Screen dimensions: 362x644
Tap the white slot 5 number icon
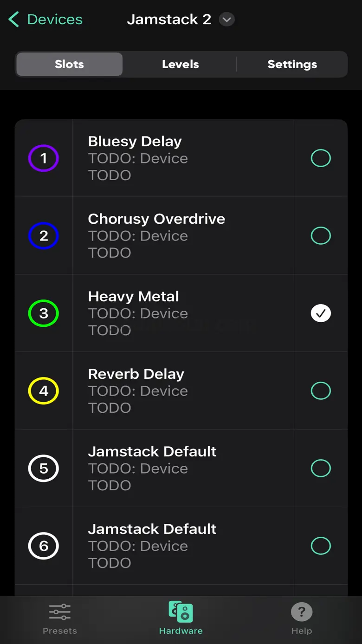(x=44, y=468)
